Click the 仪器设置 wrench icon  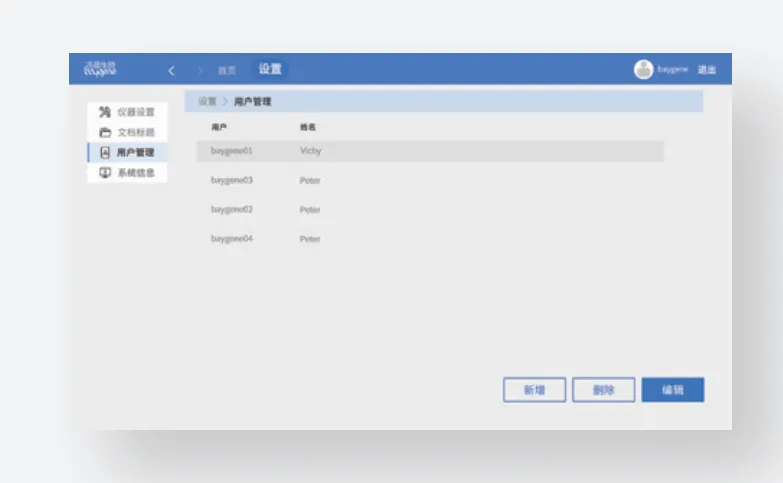pos(104,112)
